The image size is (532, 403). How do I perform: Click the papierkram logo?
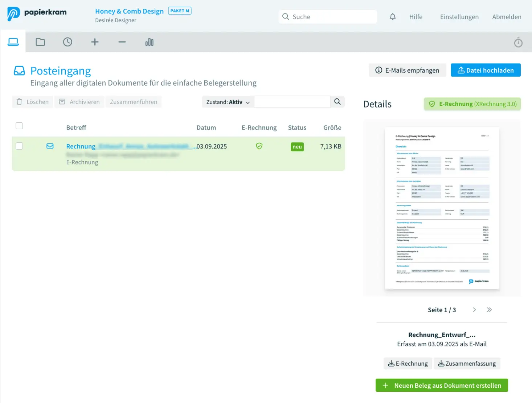click(37, 14)
